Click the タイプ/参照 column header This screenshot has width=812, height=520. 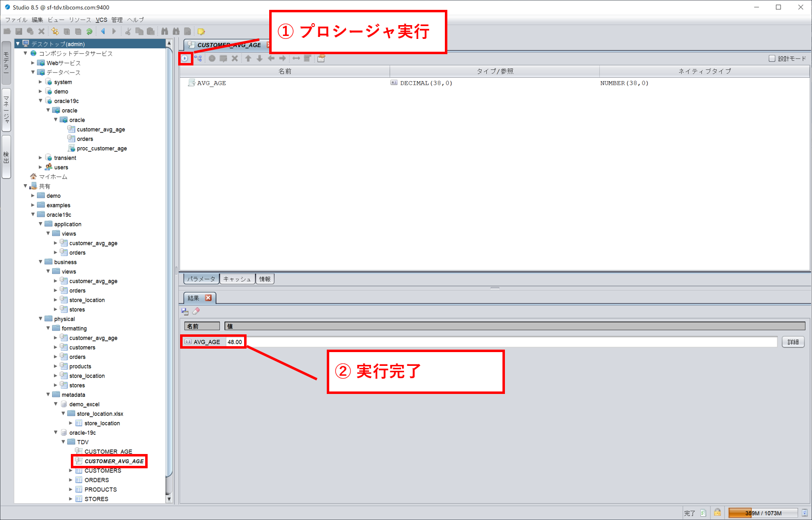495,71
